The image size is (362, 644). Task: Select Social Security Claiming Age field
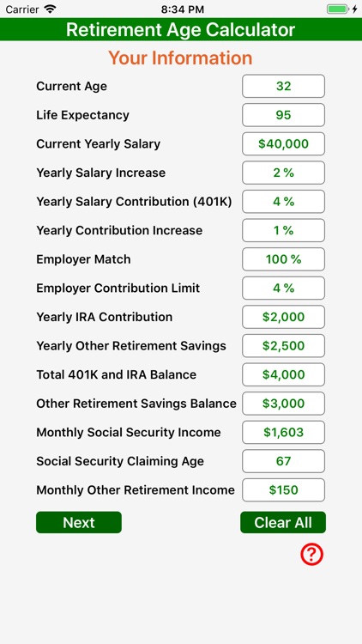click(284, 461)
